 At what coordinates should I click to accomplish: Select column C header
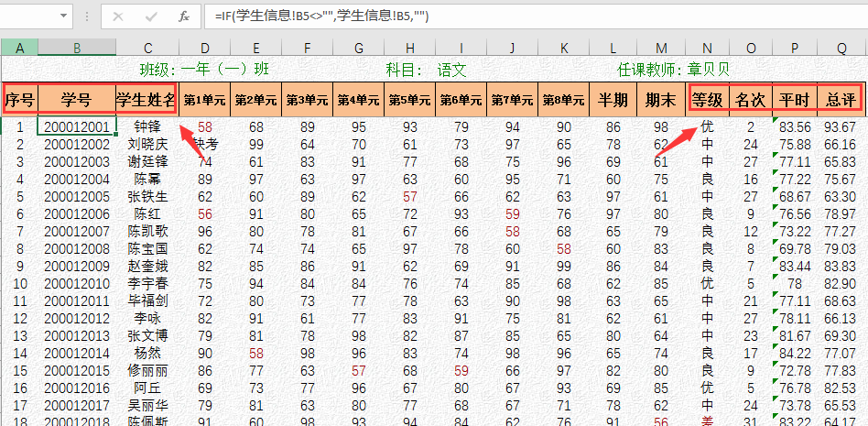(x=147, y=49)
